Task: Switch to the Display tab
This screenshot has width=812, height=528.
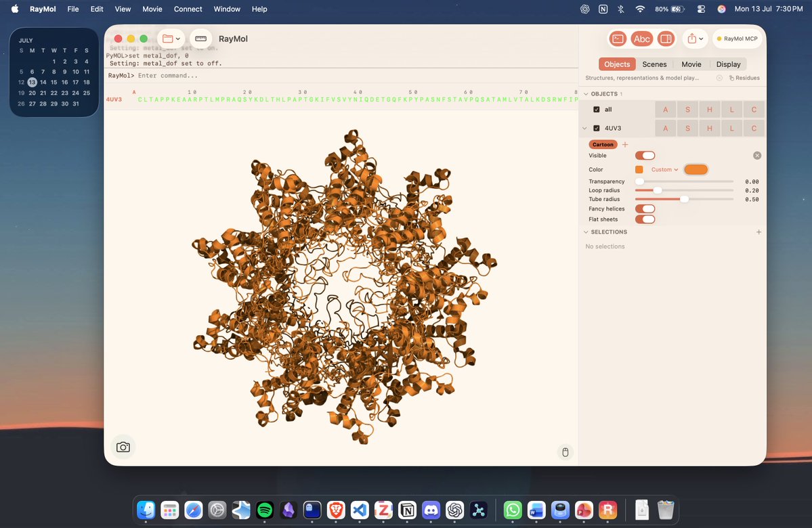Action: coord(729,64)
